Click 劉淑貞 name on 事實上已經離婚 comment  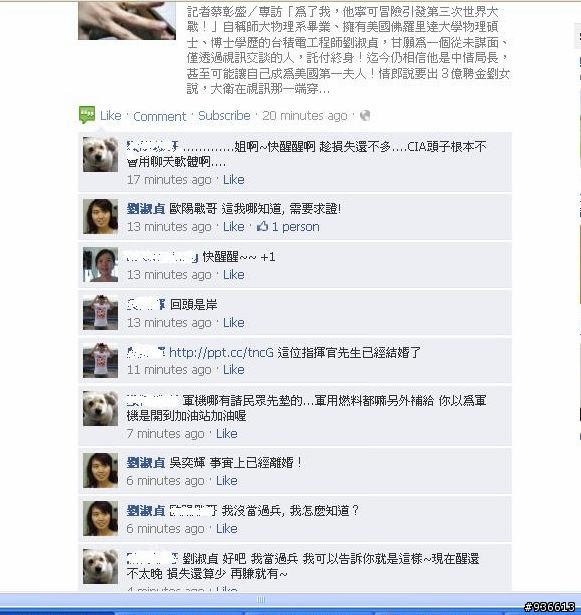click(x=146, y=463)
